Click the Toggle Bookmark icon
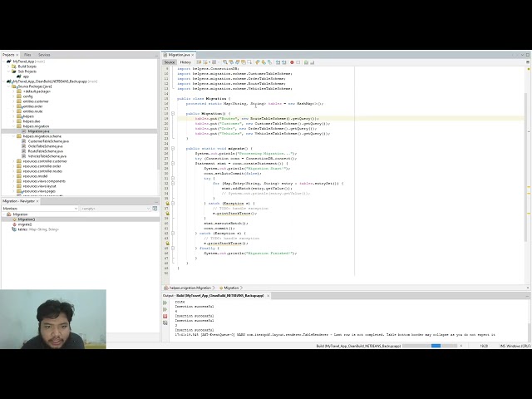Viewport: 532px width, 399px height. [x=269, y=62]
